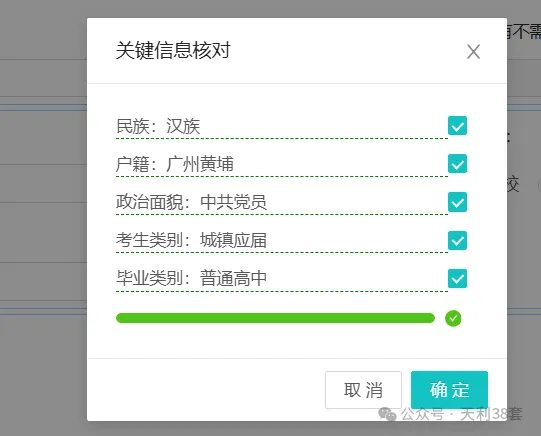Click the green completion check icon

coord(453,318)
